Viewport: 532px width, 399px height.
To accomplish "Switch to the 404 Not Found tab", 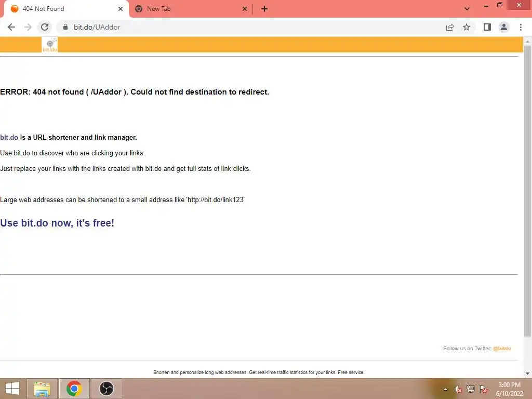I will click(x=66, y=9).
